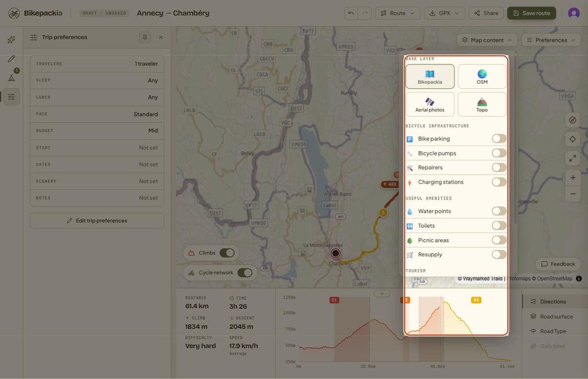Click the Budget Mid row
588x379 pixels.
click(x=97, y=131)
